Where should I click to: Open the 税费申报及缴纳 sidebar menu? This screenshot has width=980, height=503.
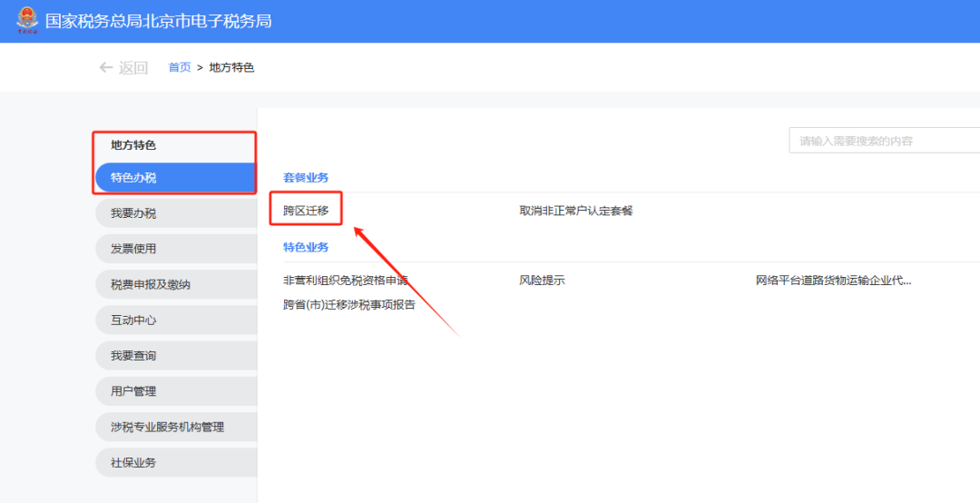(176, 285)
